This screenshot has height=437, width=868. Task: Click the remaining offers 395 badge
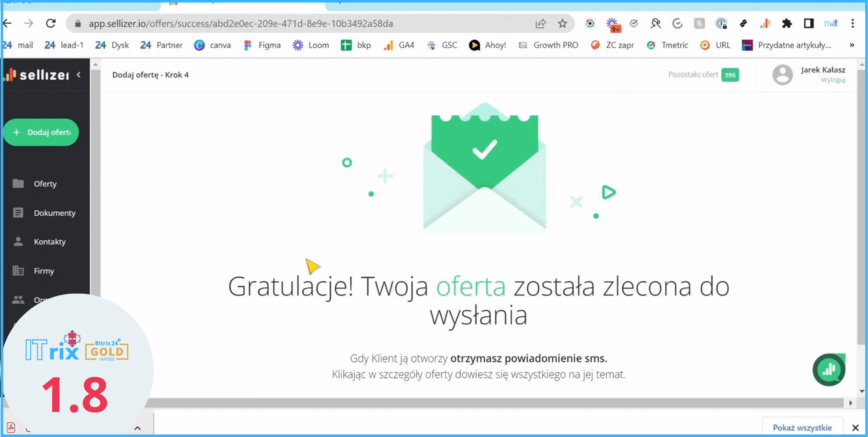point(730,75)
